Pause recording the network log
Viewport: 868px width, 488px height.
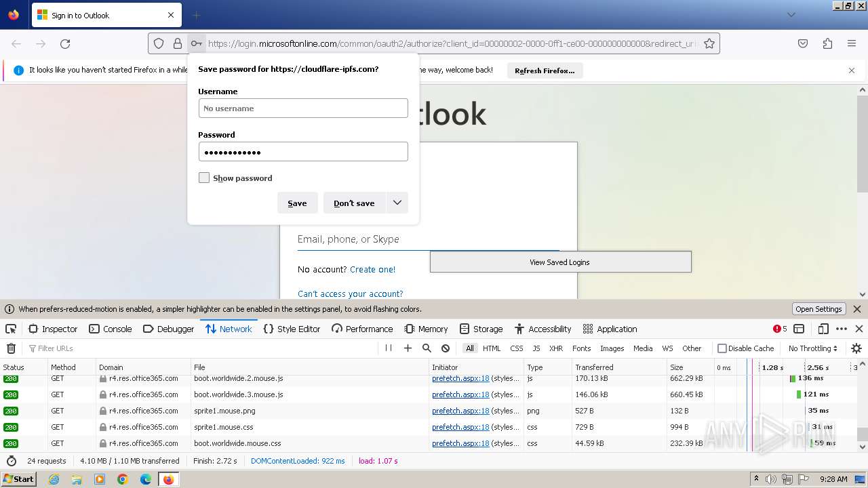(389, 348)
